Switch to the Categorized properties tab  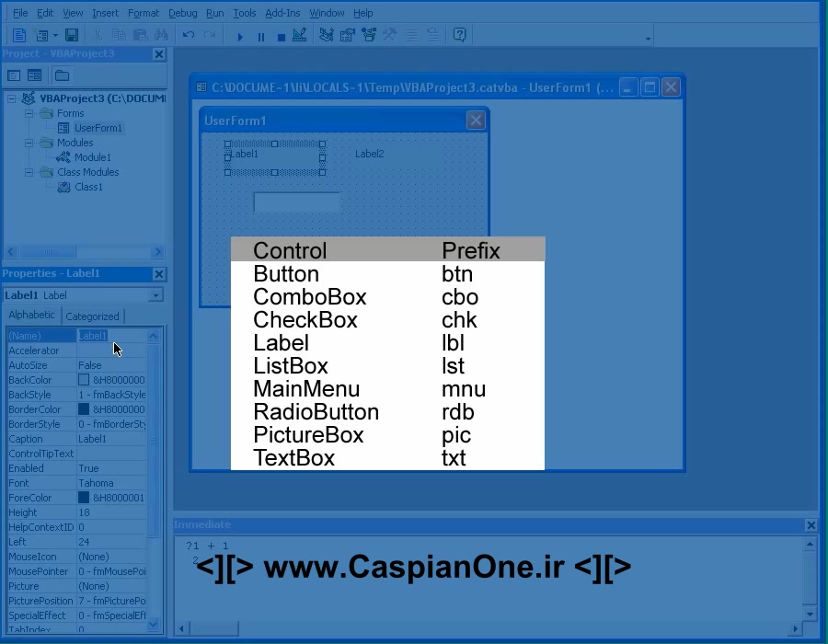[x=92, y=315]
